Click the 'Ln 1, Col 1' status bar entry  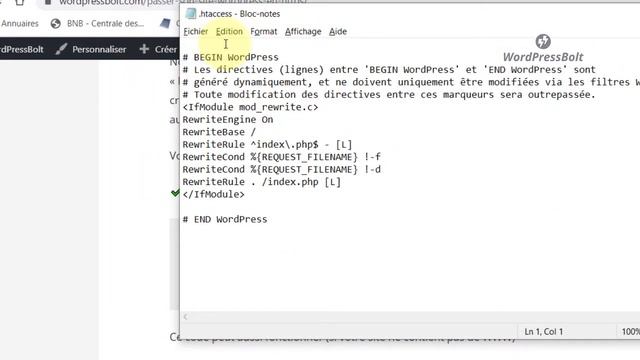tap(544, 331)
